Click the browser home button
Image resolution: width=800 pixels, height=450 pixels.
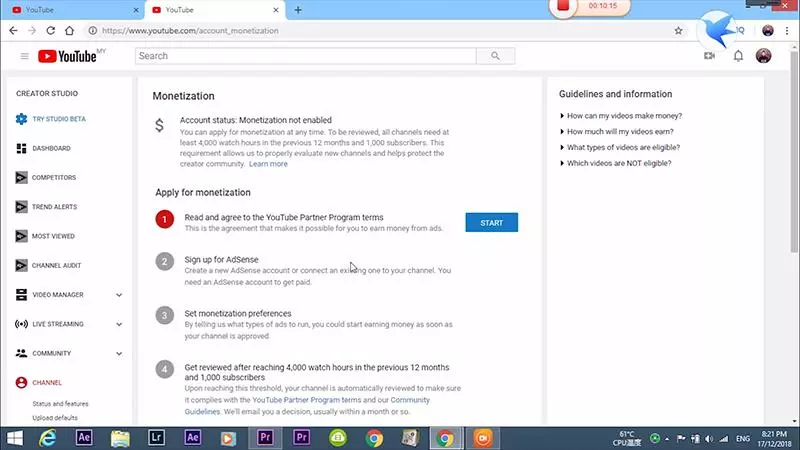click(x=69, y=31)
